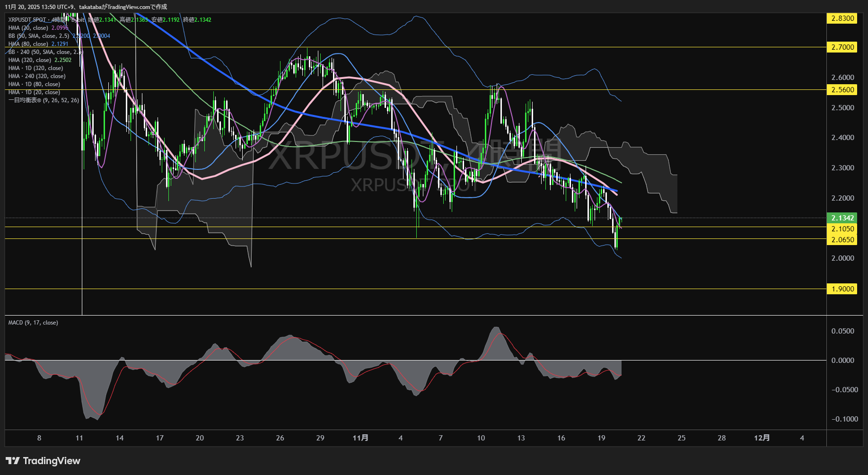Image resolution: width=868 pixels, height=475 pixels.
Task: Click the 12月 label on time axis
Action: (x=762, y=438)
